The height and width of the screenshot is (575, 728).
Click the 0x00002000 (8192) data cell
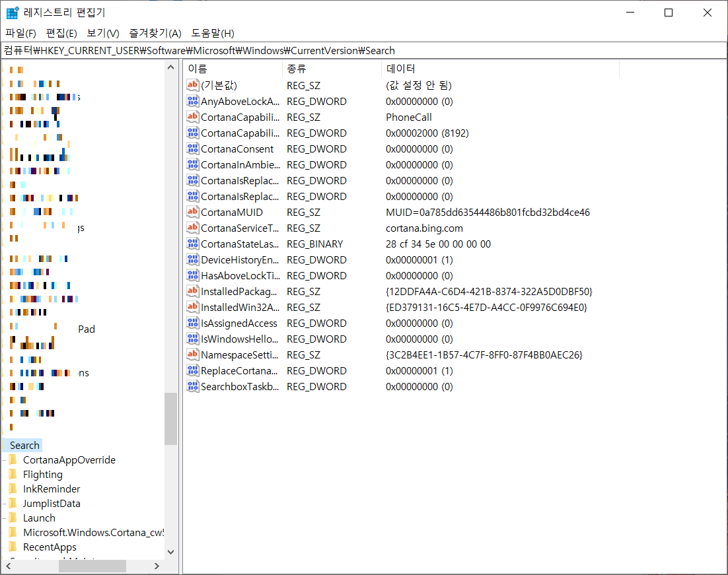[x=427, y=133]
